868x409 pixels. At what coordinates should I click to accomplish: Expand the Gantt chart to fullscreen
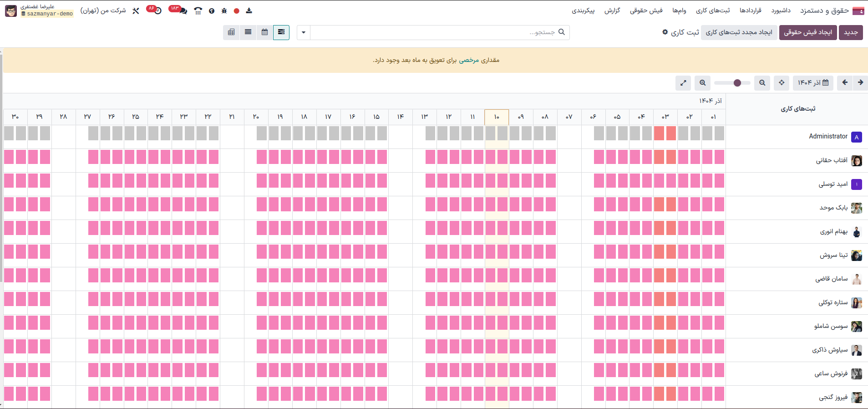pos(683,83)
